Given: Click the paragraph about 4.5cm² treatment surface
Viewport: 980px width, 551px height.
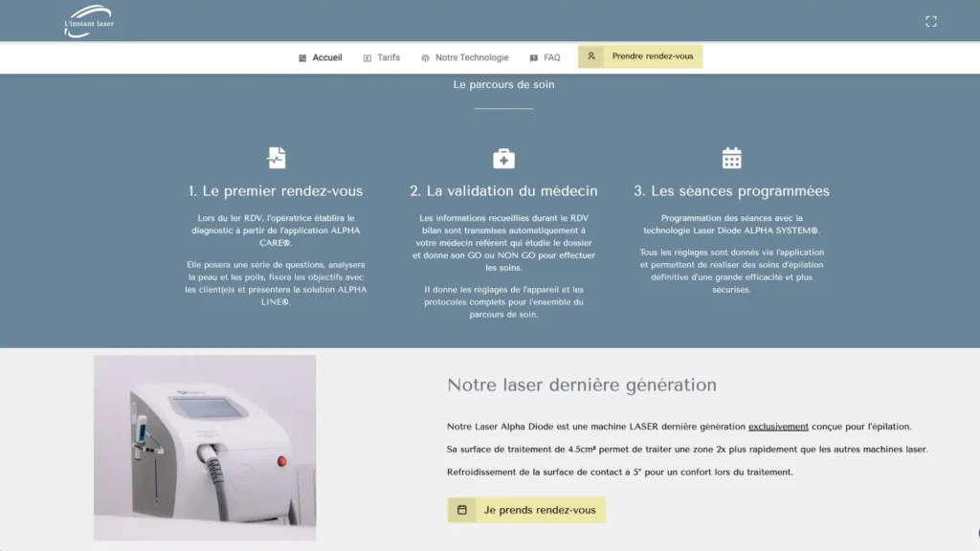Looking at the screenshot, I should (687, 449).
